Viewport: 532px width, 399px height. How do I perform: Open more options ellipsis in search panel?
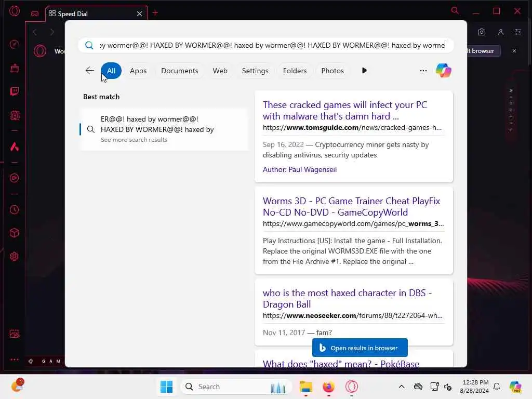(x=423, y=71)
